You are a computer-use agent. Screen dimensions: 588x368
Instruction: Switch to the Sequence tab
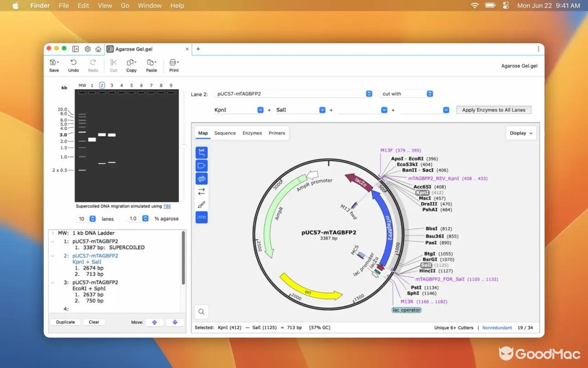(225, 133)
